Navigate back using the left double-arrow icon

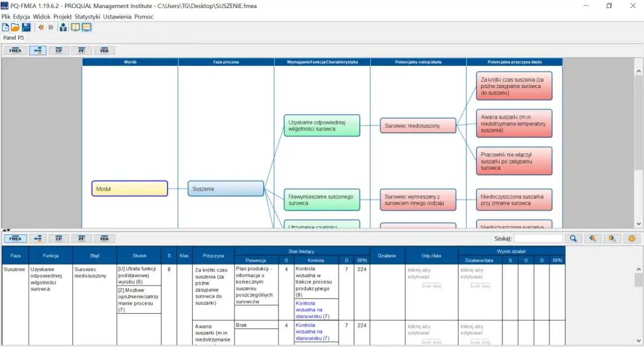41,27
